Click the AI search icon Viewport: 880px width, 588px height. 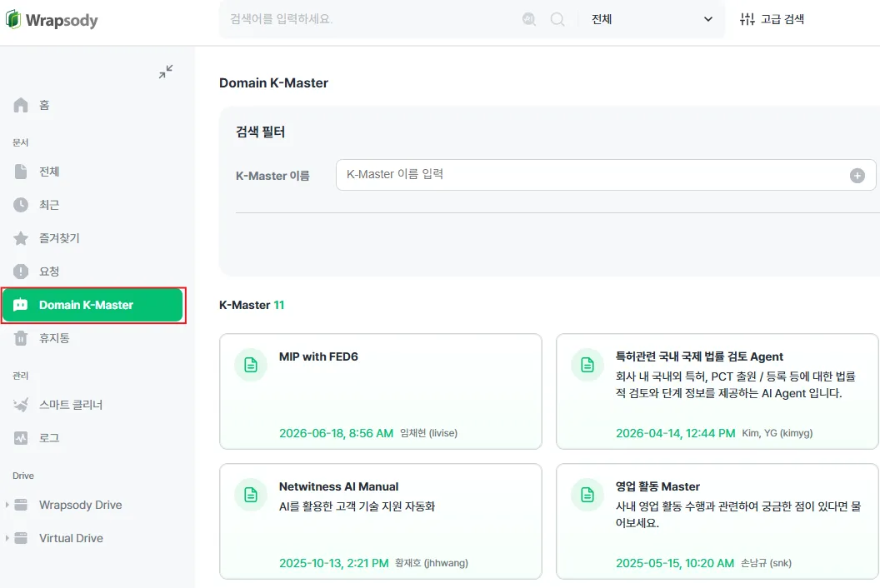click(x=528, y=19)
